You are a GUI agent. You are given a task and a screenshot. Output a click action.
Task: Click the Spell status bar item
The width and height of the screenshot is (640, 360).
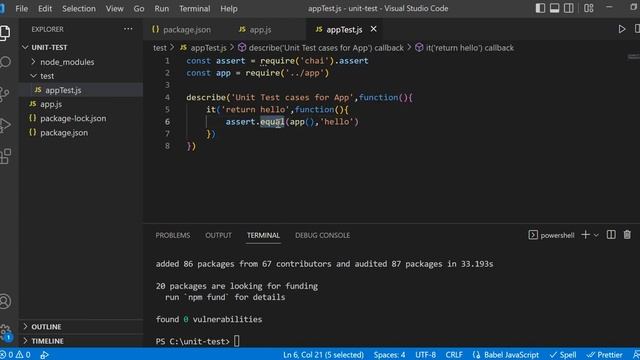(563, 355)
